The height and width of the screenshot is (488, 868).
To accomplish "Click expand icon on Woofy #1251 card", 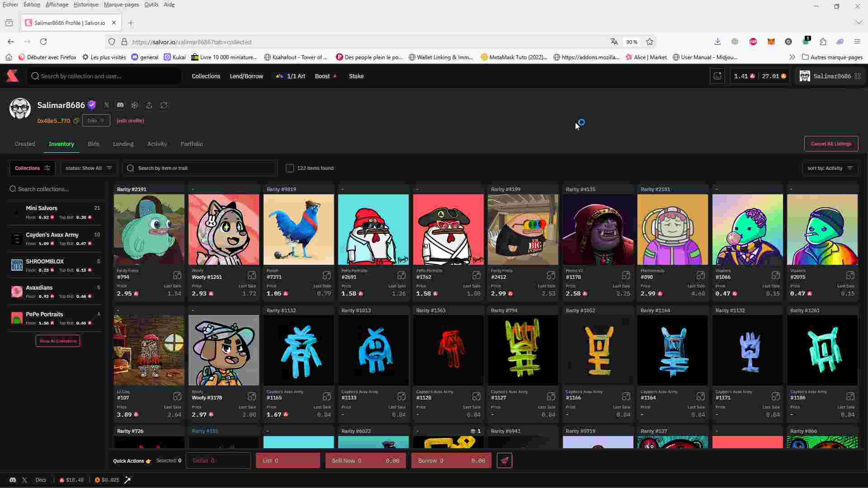I will tap(252, 275).
